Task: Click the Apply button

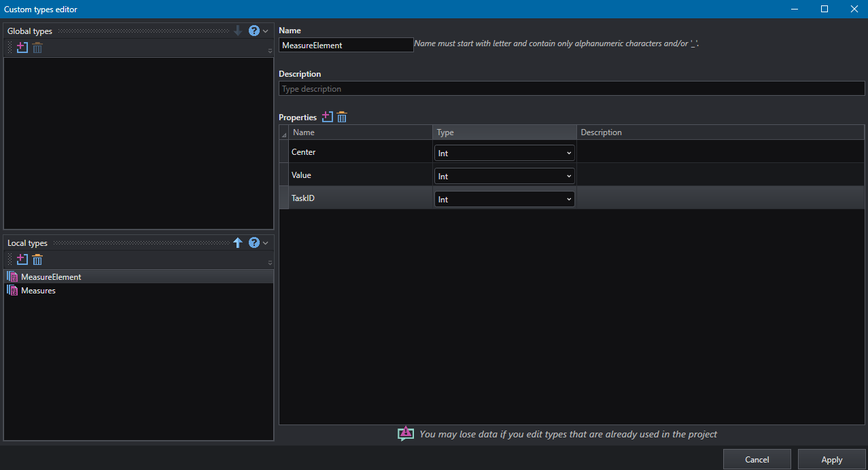Action: [831, 460]
